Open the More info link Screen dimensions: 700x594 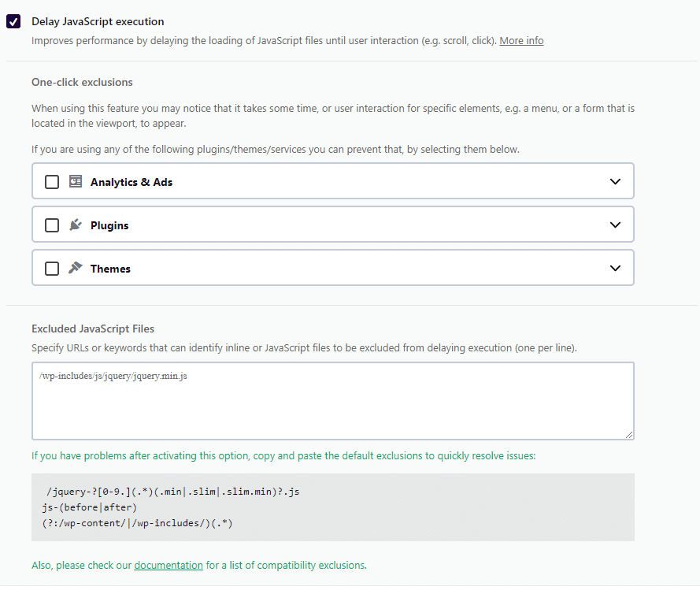pos(521,40)
